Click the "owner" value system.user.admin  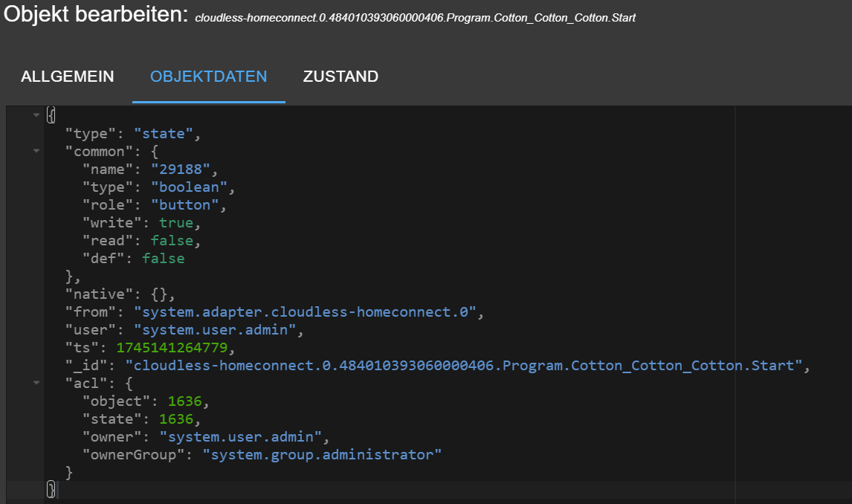click(241, 437)
